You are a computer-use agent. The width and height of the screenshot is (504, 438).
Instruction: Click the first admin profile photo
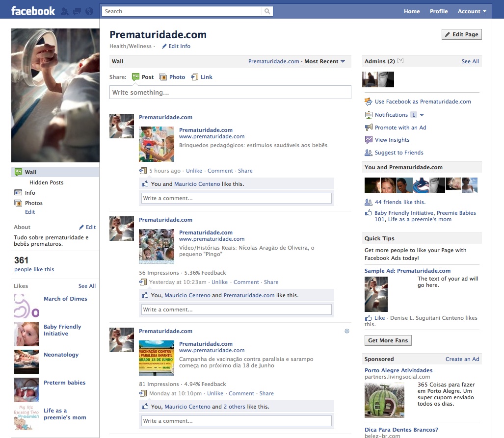tap(370, 79)
